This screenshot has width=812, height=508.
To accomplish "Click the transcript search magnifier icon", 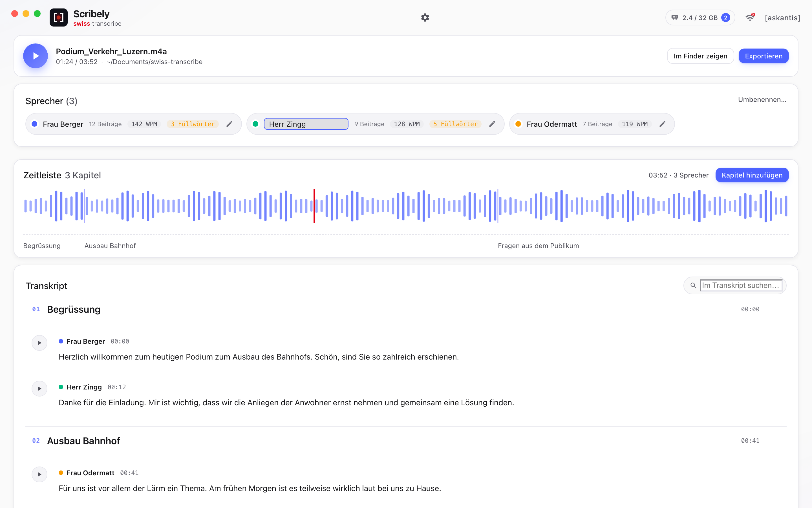I will pos(693,286).
